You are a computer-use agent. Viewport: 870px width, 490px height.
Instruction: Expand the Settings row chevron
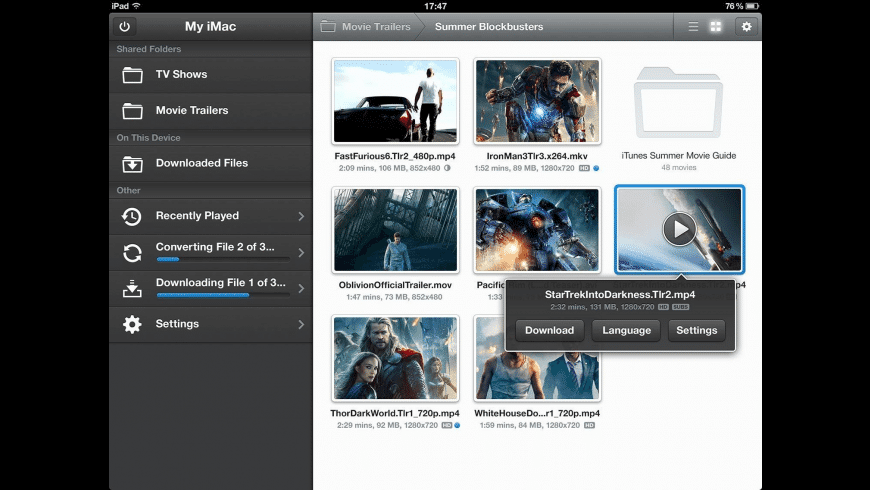coord(301,324)
